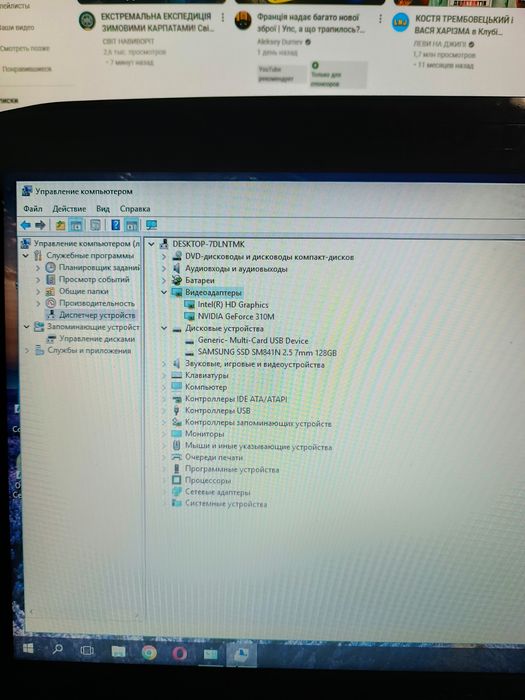Select Общие папки tree item
The height and width of the screenshot is (700, 525).
pos(84,291)
